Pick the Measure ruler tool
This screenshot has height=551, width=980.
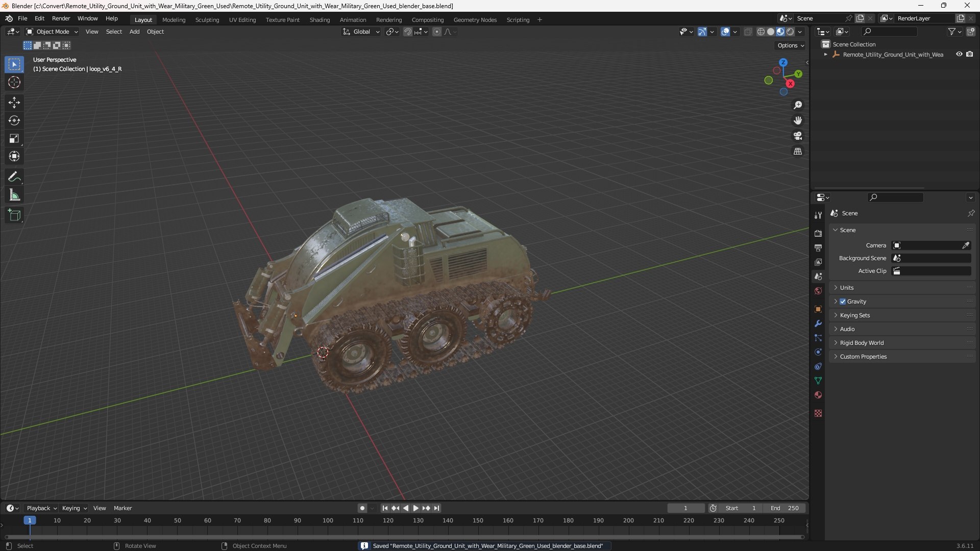click(x=14, y=195)
